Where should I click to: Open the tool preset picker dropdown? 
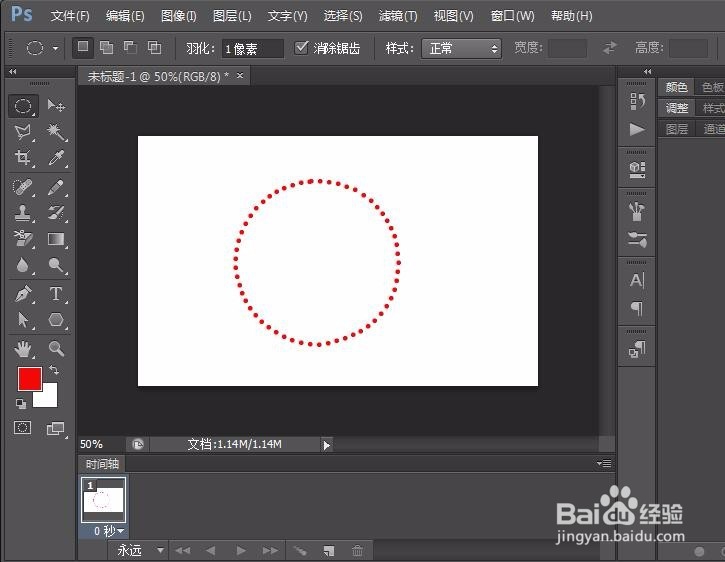(x=55, y=48)
